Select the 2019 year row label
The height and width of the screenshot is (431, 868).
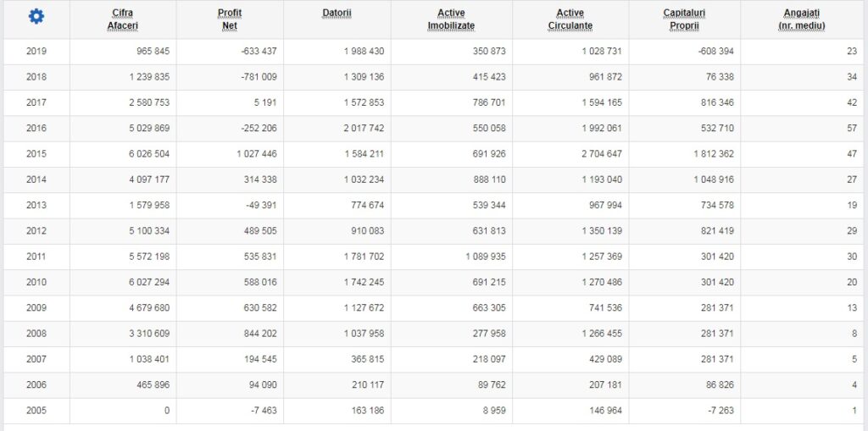[x=36, y=52]
